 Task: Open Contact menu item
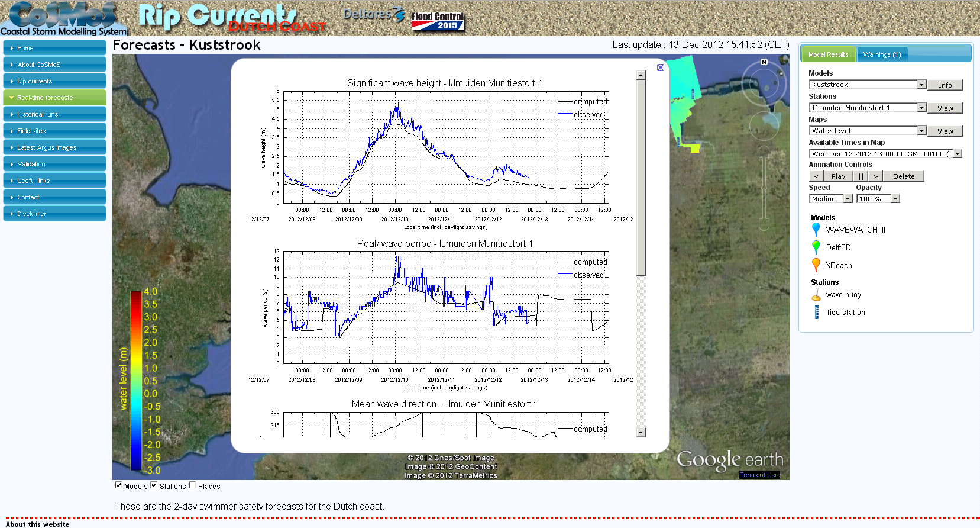tap(54, 197)
